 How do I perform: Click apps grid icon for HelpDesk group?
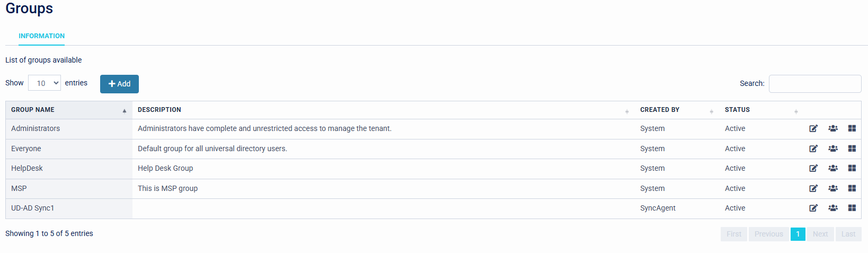852,168
